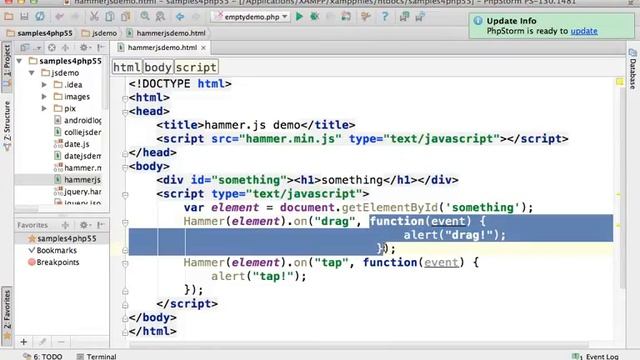Open the Event Log

(x=596, y=356)
